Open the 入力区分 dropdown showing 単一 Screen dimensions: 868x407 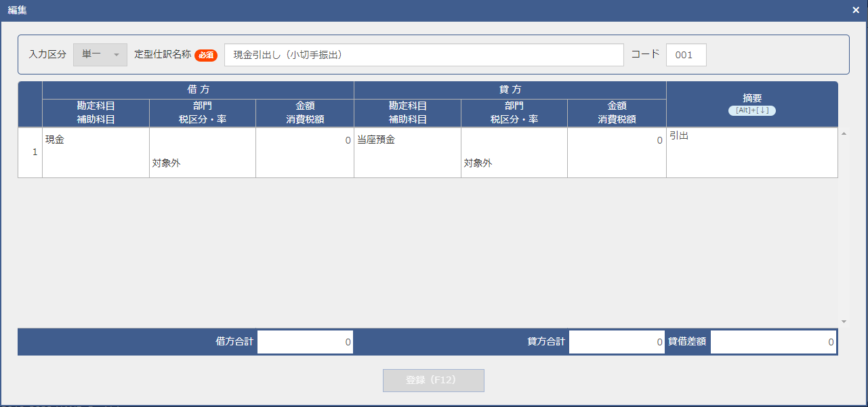[x=100, y=55]
